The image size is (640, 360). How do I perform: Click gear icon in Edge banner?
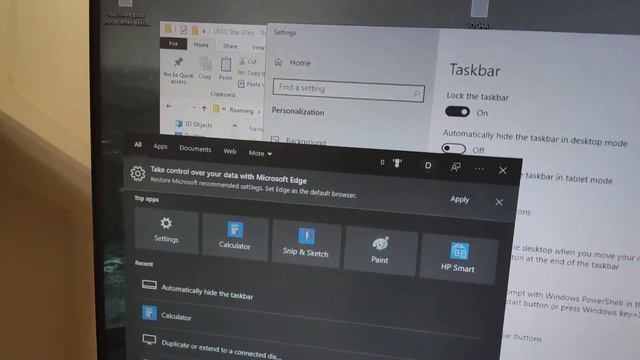[138, 173]
